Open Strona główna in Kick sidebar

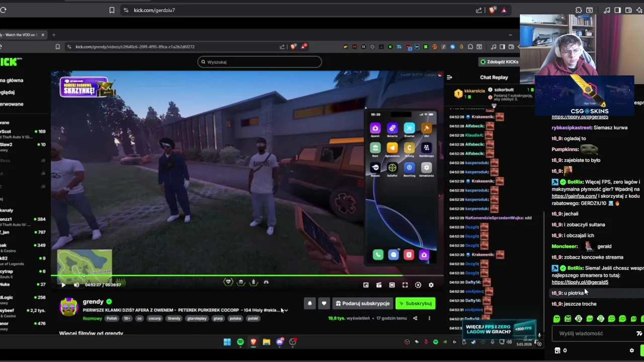coord(11,80)
